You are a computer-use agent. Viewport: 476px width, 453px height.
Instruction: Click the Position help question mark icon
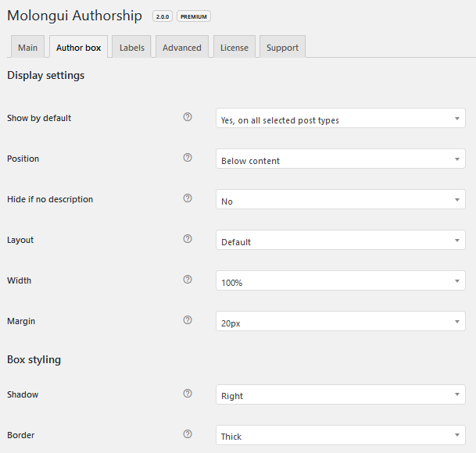click(188, 158)
